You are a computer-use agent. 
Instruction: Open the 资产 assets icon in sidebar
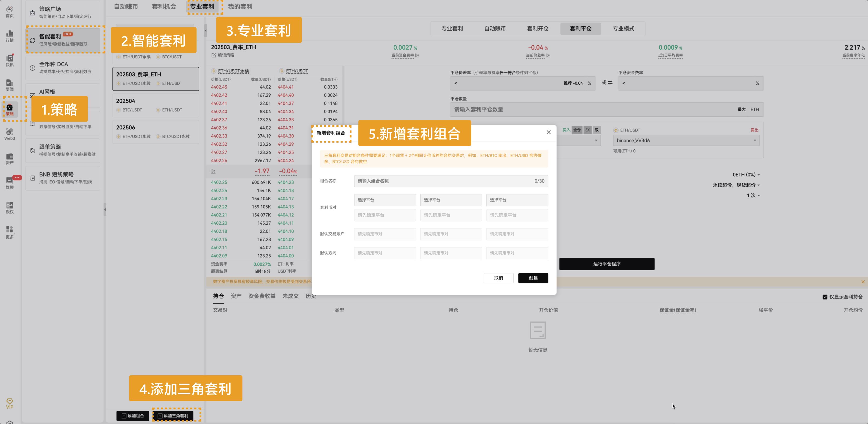click(9, 159)
